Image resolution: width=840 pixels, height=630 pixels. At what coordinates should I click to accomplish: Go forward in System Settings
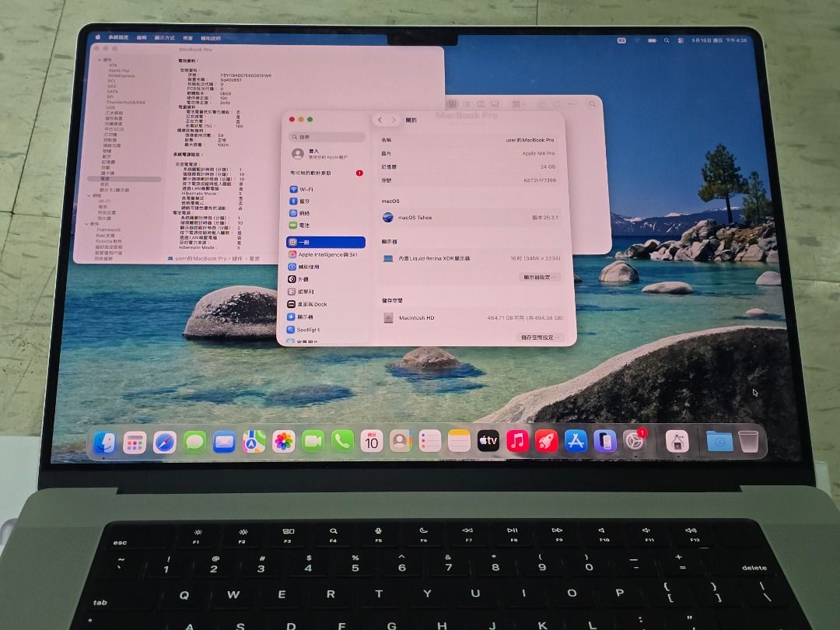coord(394,120)
